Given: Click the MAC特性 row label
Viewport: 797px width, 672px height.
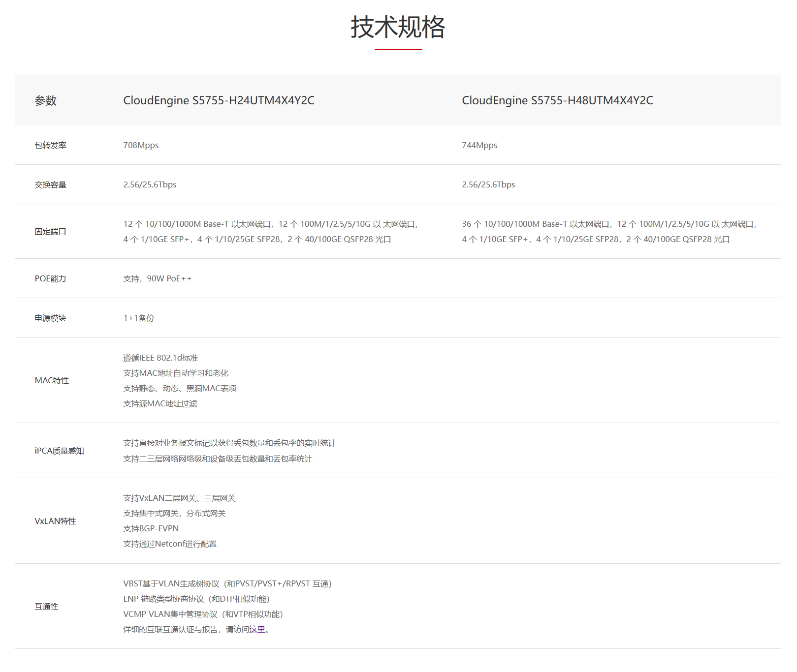Looking at the screenshot, I should coord(52,380).
